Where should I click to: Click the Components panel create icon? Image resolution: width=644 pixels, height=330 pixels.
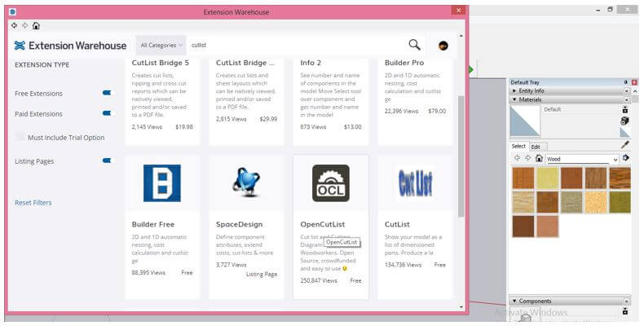[x=625, y=311]
